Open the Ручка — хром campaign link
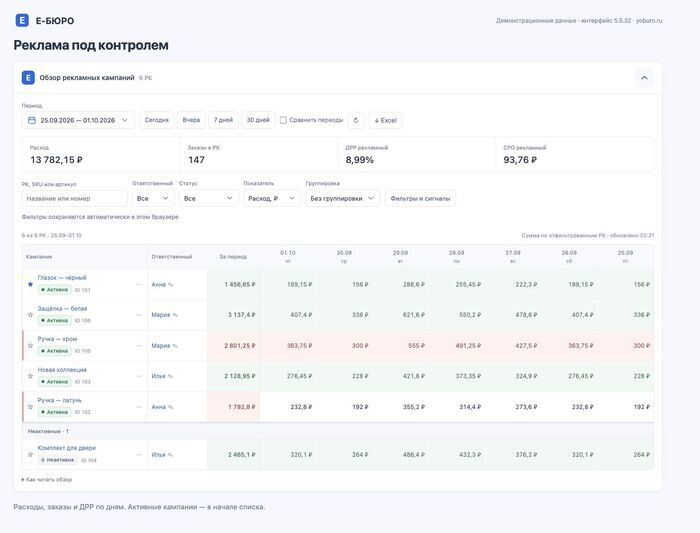This screenshot has height=533, width=700. click(57, 339)
